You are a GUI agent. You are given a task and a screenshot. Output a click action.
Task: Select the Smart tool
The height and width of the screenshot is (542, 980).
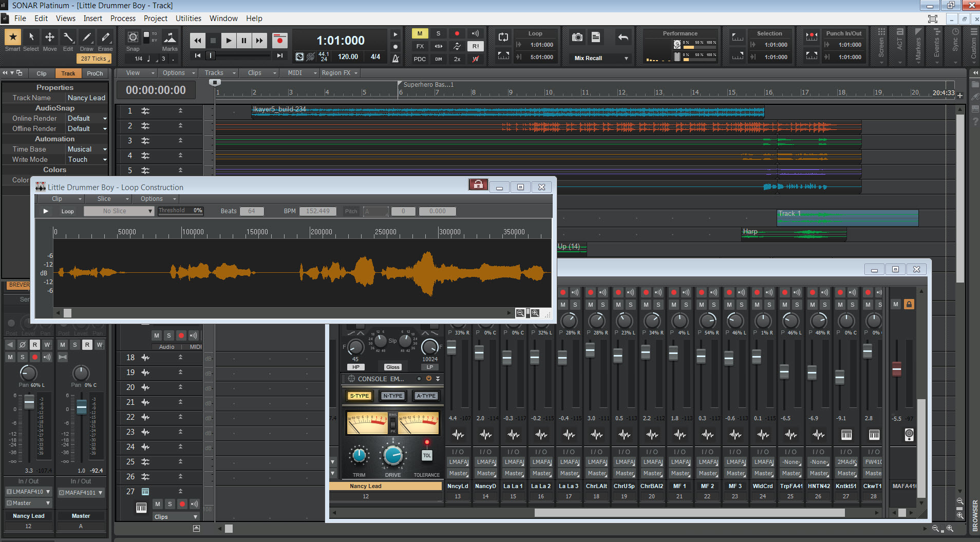point(13,37)
